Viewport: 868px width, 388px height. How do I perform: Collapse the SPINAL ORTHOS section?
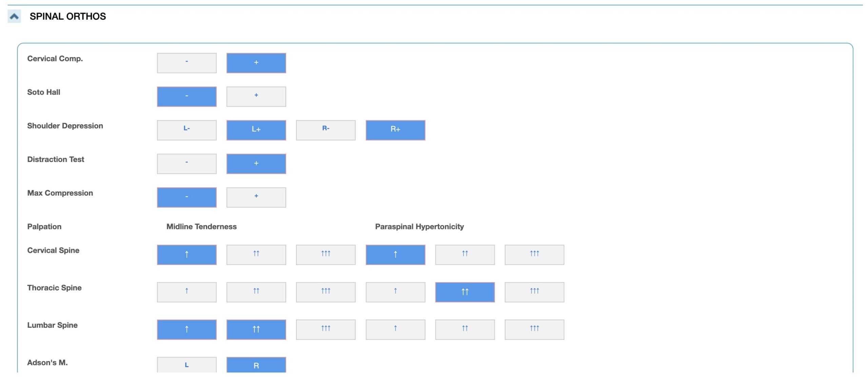point(13,16)
